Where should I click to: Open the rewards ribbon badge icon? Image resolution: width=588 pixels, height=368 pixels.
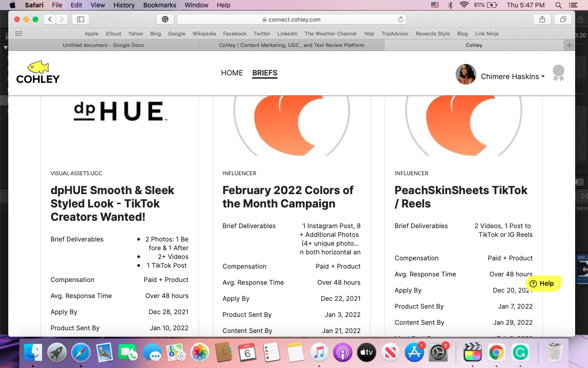[x=558, y=73]
